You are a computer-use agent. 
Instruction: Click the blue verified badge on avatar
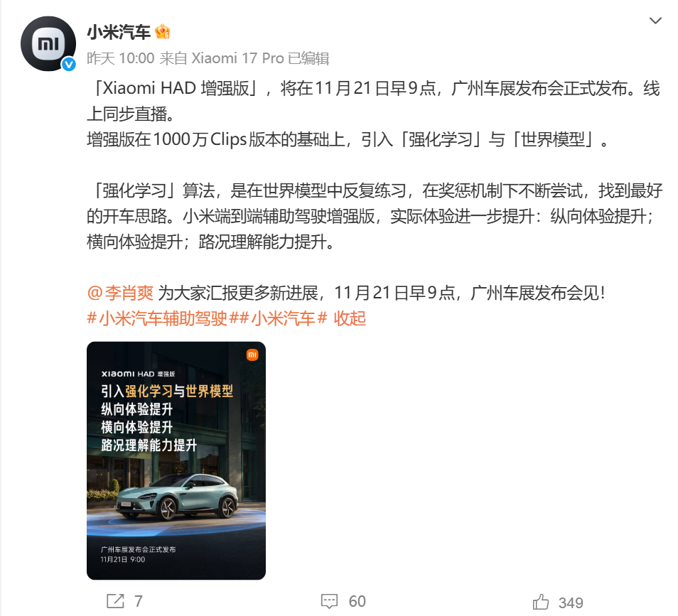pyautogui.click(x=69, y=65)
